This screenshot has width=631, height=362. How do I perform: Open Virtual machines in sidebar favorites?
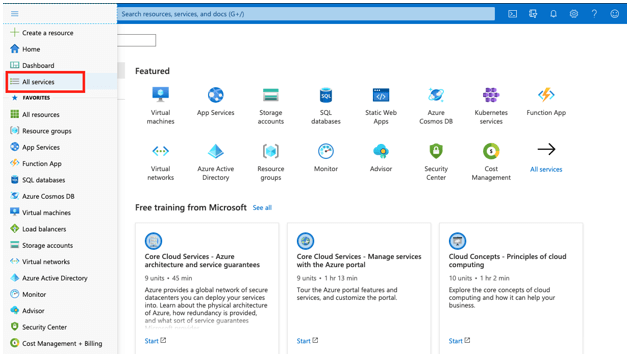tap(41, 212)
